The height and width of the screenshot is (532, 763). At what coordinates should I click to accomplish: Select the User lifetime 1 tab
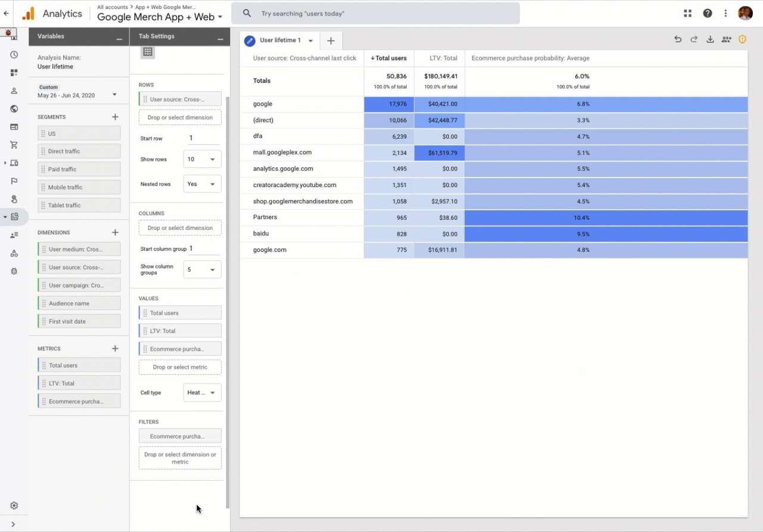click(x=280, y=41)
